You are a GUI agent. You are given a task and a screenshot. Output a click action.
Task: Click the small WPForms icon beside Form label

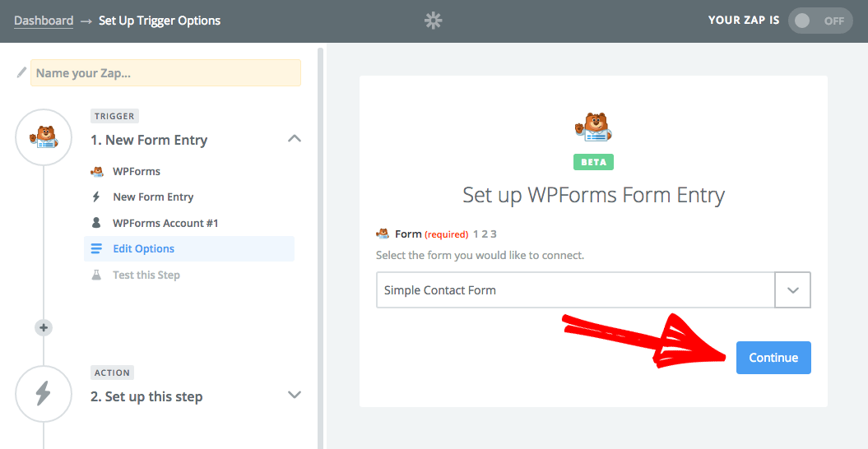383,234
